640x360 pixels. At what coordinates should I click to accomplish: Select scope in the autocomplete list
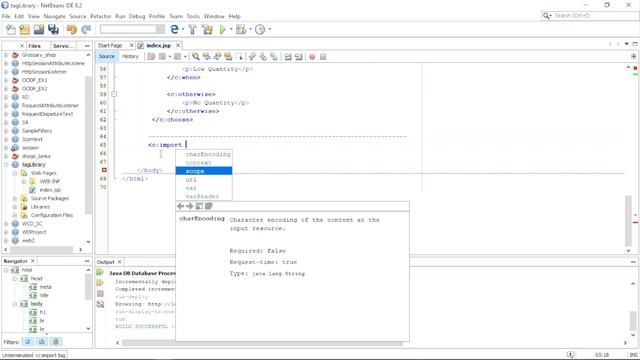(204, 171)
